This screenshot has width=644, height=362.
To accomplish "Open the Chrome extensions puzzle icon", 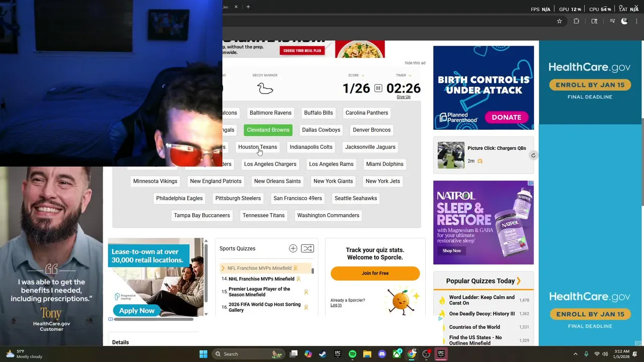I will click(x=577, y=21).
